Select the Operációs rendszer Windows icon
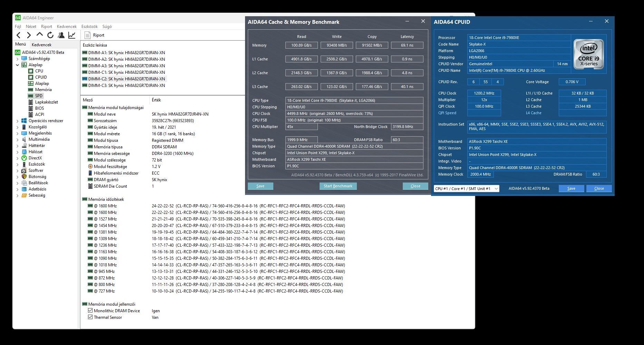 [24, 121]
